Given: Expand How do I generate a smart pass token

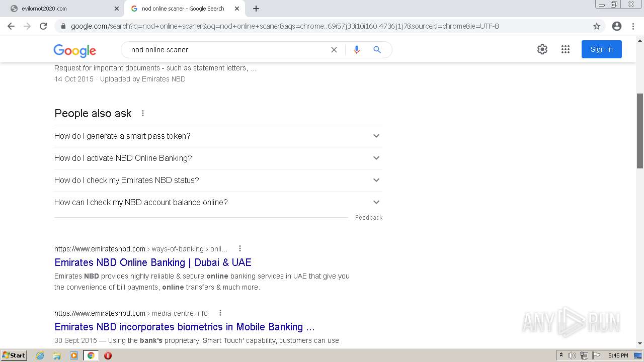Looking at the screenshot, I should pyautogui.click(x=218, y=136).
